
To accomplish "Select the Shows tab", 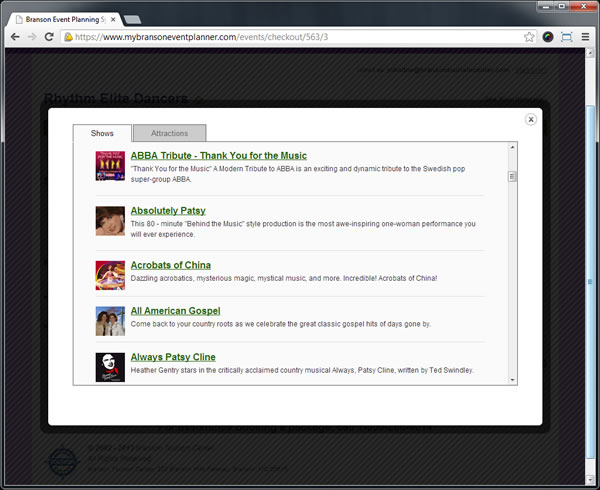I will (102, 133).
